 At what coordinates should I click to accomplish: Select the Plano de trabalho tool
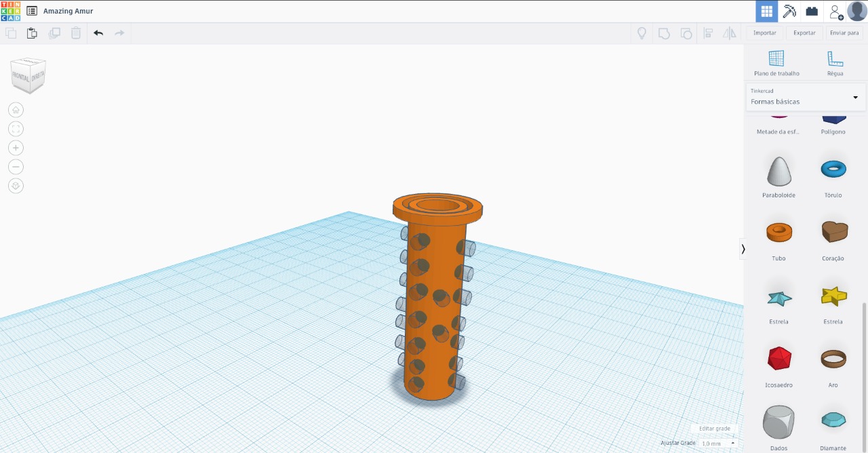(x=776, y=63)
